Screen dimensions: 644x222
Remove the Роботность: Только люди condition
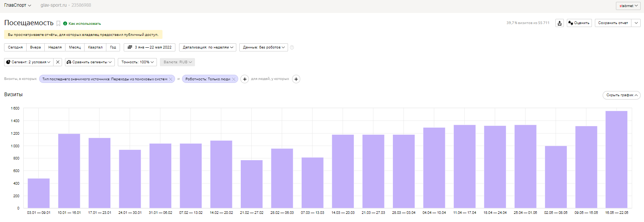click(x=233, y=79)
